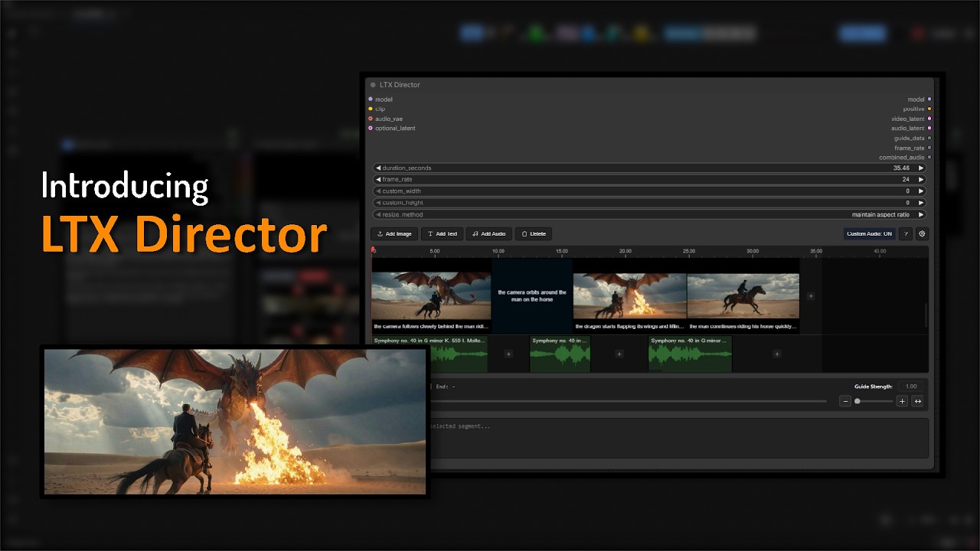Viewport: 980px width, 551px height.
Task: Click the optional_latent input port dot
Action: click(x=371, y=128)
